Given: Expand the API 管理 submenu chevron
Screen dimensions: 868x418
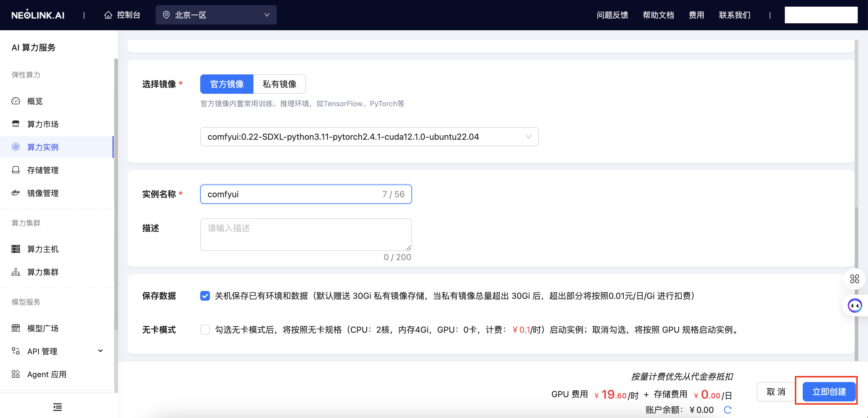Looking at the screenshot, I should (100, 351).
